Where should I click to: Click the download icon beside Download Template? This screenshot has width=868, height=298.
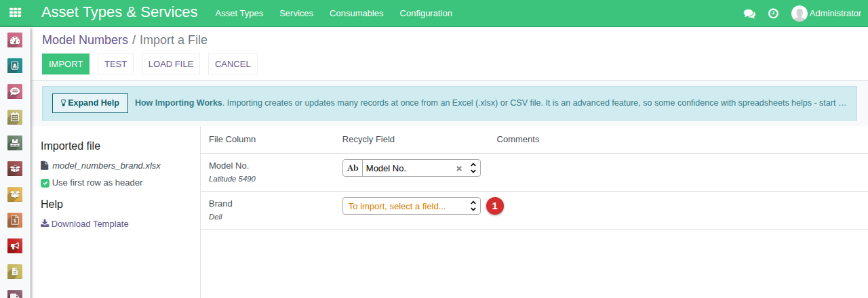point(45,223)
